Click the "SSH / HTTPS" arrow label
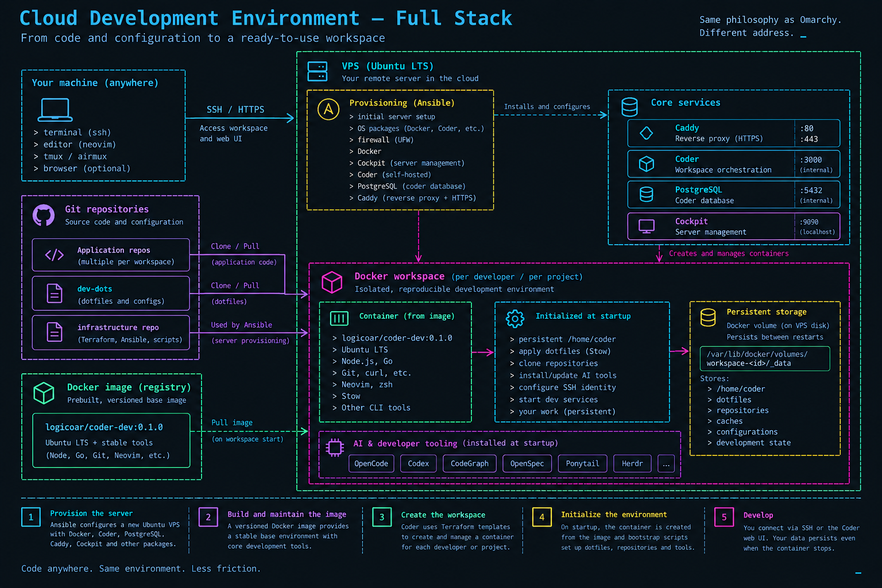Viewport: 882px width, 588px height. [x=235, y=110]
